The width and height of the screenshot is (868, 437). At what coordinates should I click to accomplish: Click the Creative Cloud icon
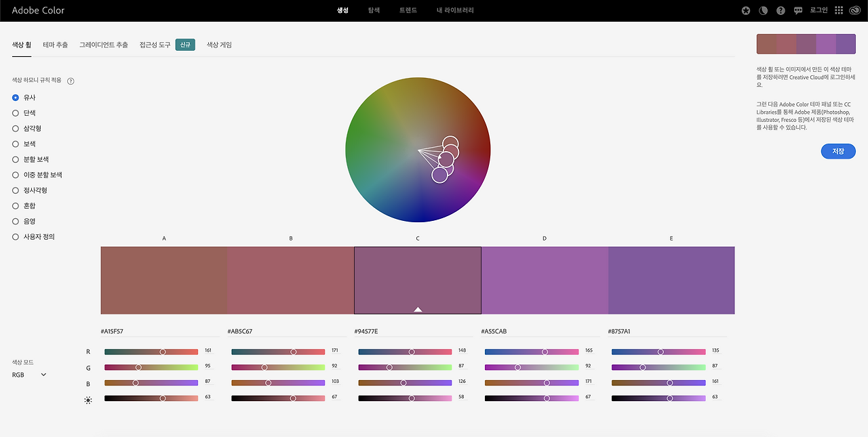(856, 11)
